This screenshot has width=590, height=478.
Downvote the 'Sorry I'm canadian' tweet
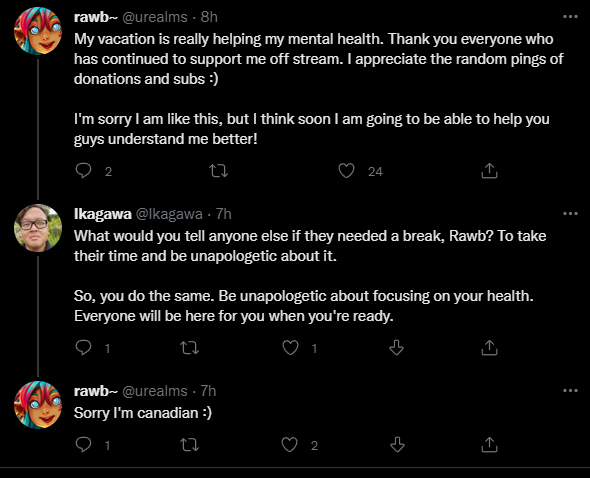397,445
